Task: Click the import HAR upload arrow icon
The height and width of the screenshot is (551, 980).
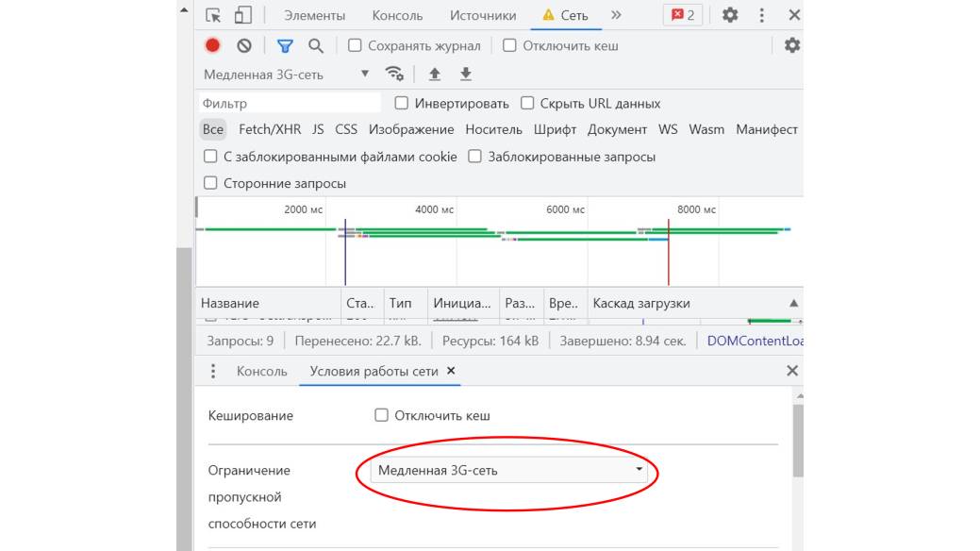Action: (435, 75)
